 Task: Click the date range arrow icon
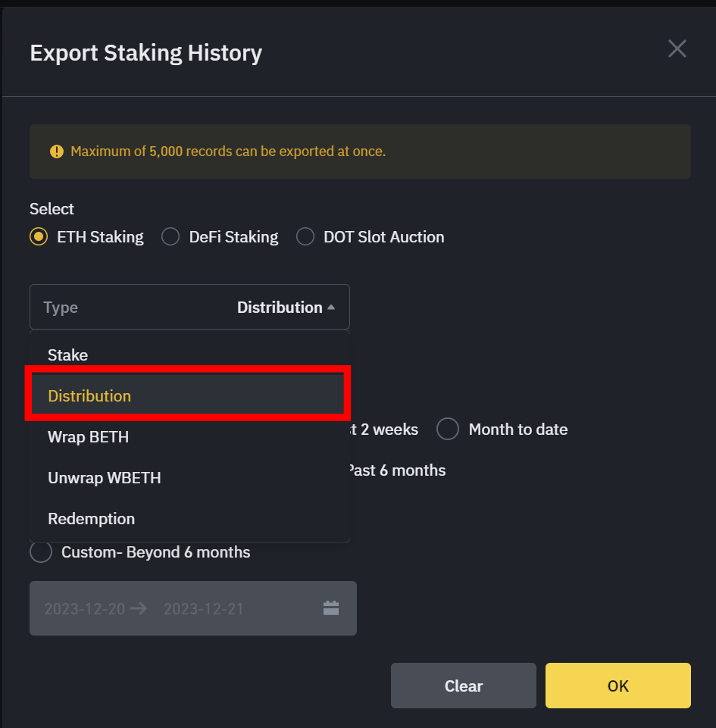pos(138,608)
